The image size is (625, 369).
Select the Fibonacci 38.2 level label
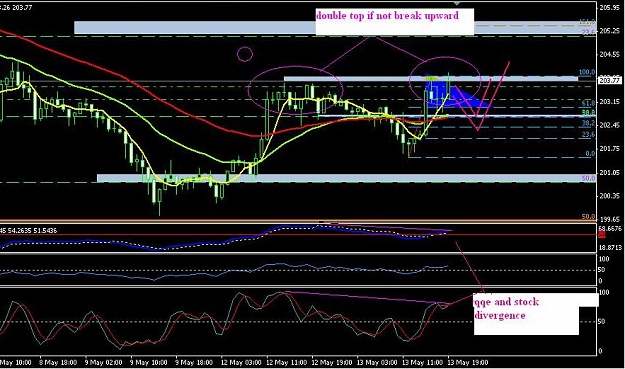pos(589,124)
